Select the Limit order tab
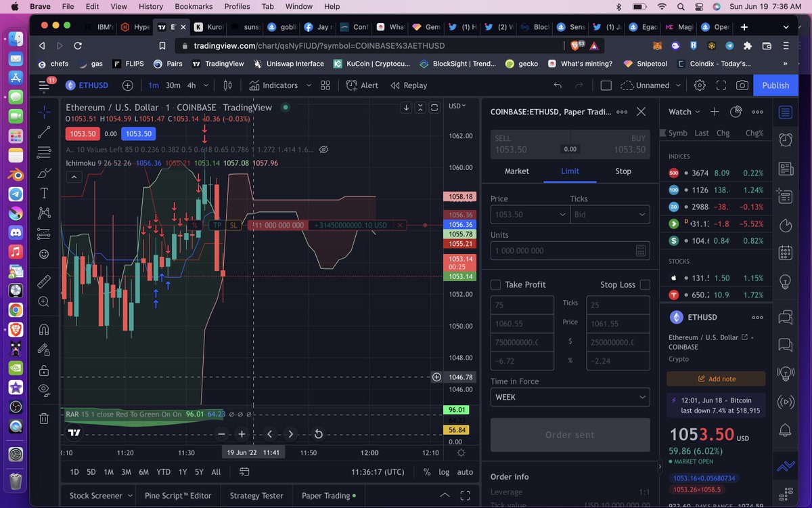Image resolution: width=812 pixels, height=508 pixels. (570, 171)
